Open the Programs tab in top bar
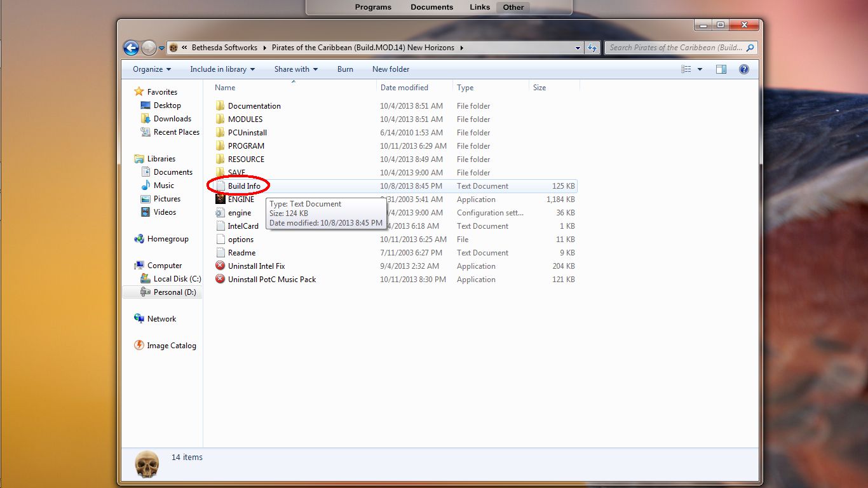Viewport: 868px width, 488px height. coord(373,8)
